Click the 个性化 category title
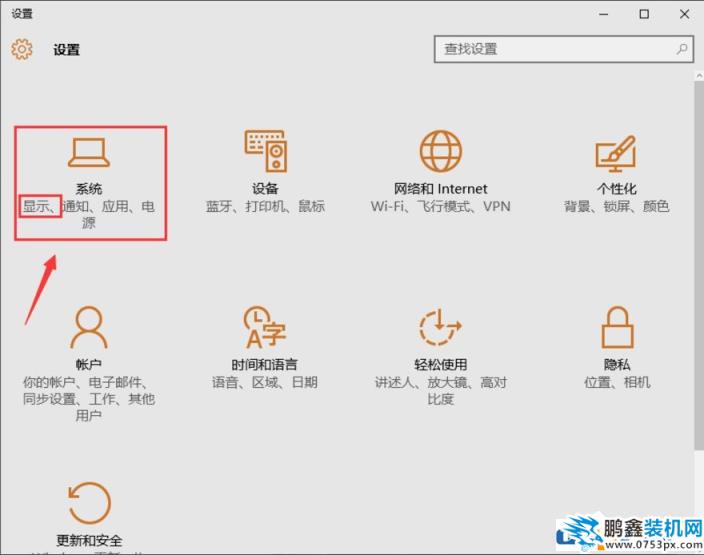This screenshot has width=704, height=555. point(616,189)
